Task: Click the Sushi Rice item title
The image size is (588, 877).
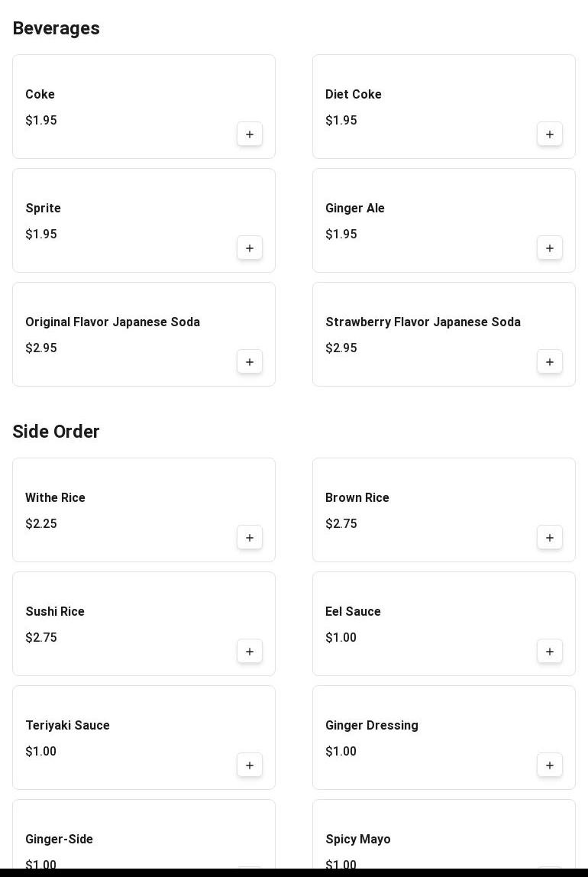Action: (x=55, y=612)
